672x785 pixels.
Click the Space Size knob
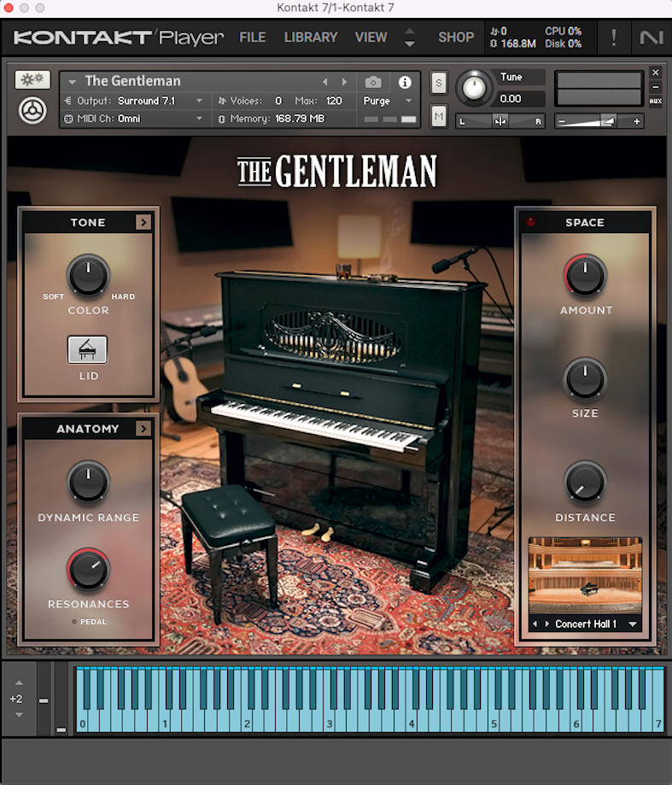click(585, 378)
